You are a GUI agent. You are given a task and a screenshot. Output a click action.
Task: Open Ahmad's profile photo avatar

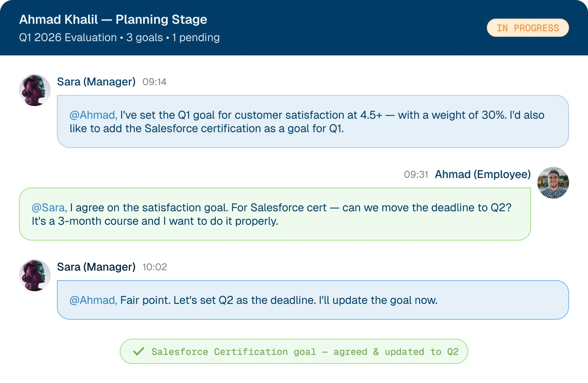pyautogui.click(x=553, y=183)
